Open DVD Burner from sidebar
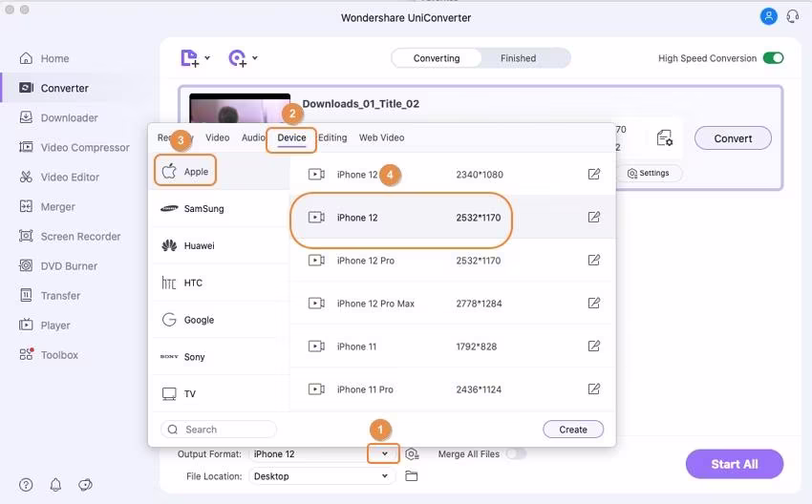The image size is (812, 504). [58, 266]
